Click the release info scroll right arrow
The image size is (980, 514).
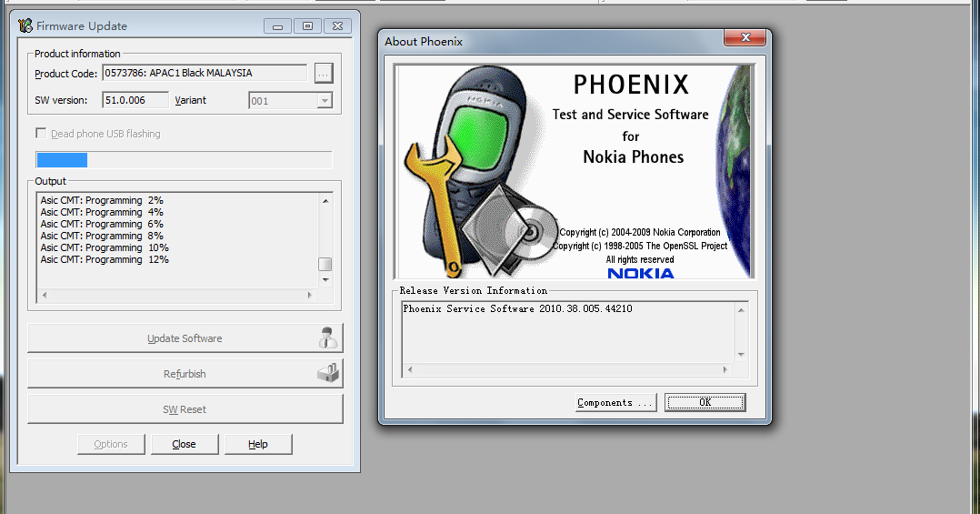(x=725, y=369)
